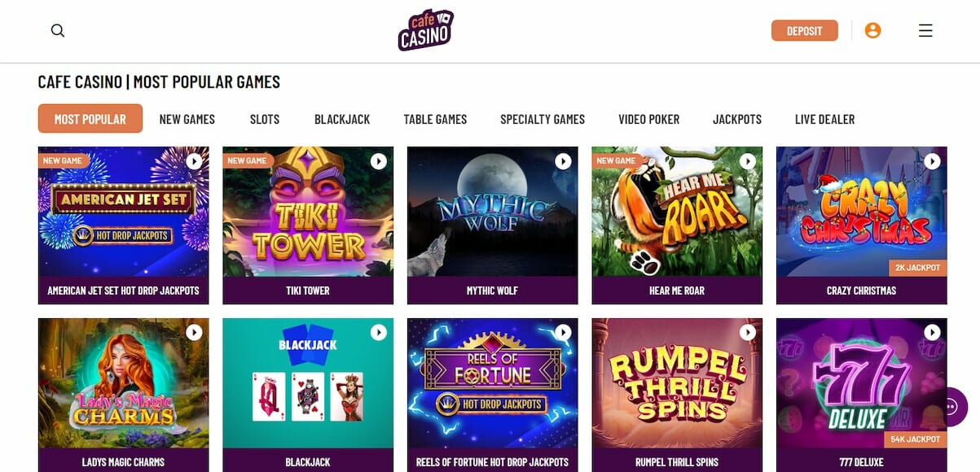Image resolution: width=980 pixels, height=472 pixels.
Task: Select the Video Poker category
Action: click(x=648, y=119)
